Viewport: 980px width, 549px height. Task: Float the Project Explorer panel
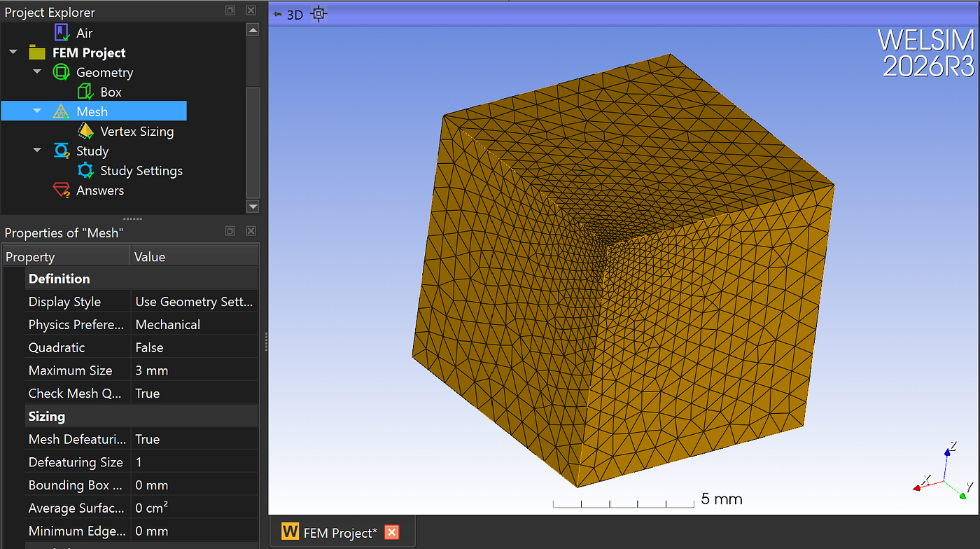pyautogui.click(x=230, y=11)
